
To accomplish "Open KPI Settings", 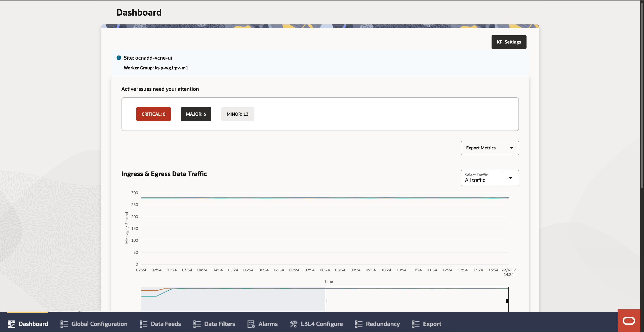I will pyautogui.click(x=509, y=42).
